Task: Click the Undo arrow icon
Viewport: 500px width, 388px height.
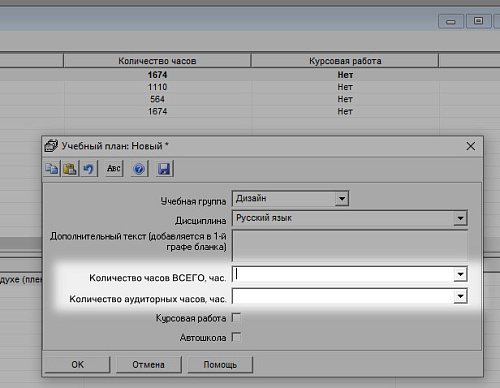Action: coord(89,168)
